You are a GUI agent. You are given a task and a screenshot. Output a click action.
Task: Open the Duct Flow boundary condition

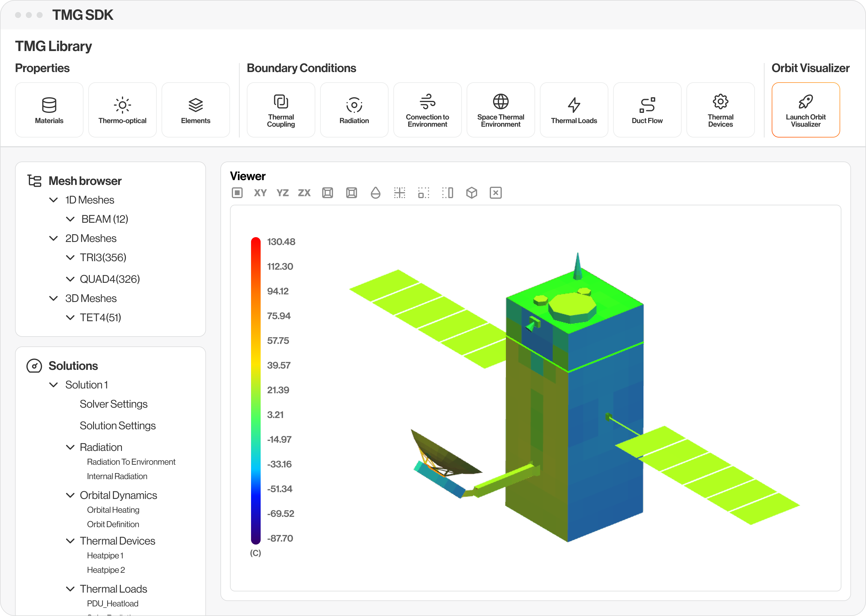(647, 110)
